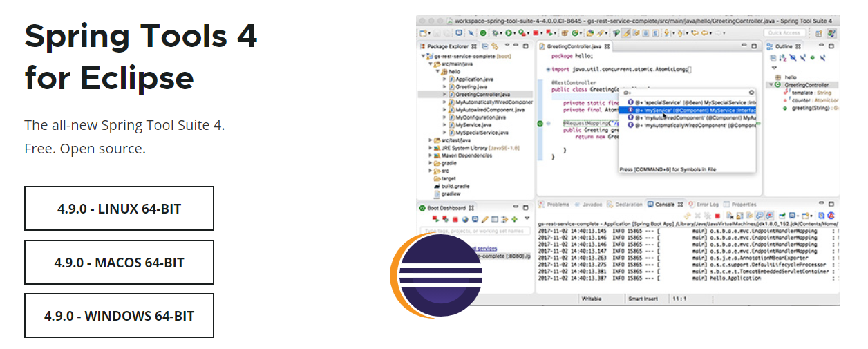Click the Quick Access search field
This screenshot has width=868, height=349.
click(784, 33)
